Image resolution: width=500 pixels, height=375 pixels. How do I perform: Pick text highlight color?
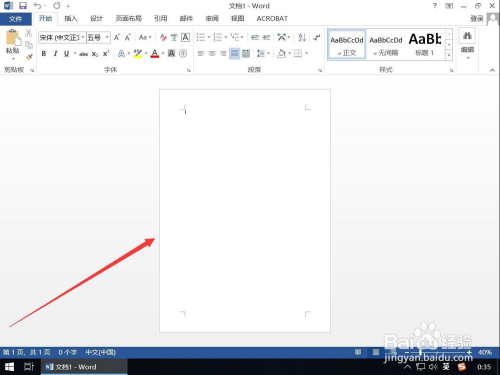[138, 53]
